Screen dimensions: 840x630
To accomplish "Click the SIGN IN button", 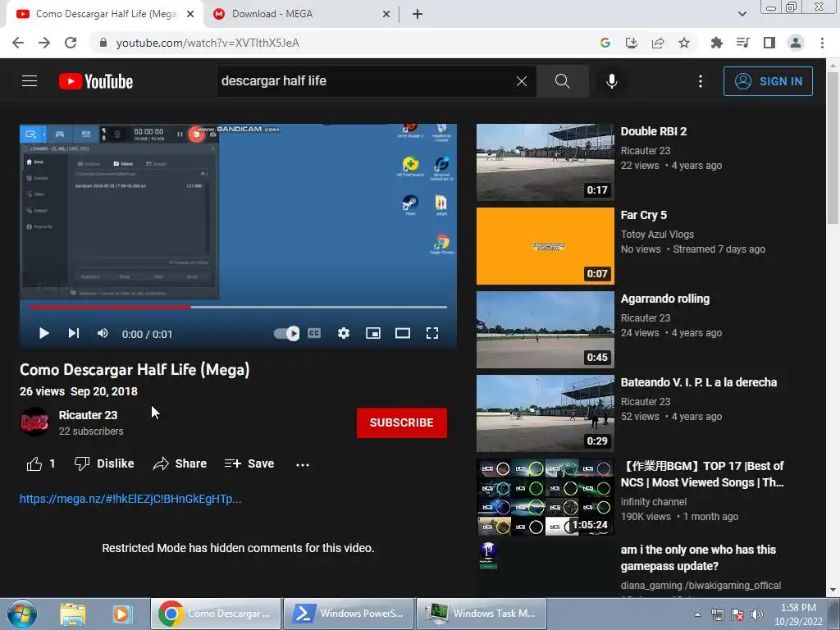I will point(768,81).
